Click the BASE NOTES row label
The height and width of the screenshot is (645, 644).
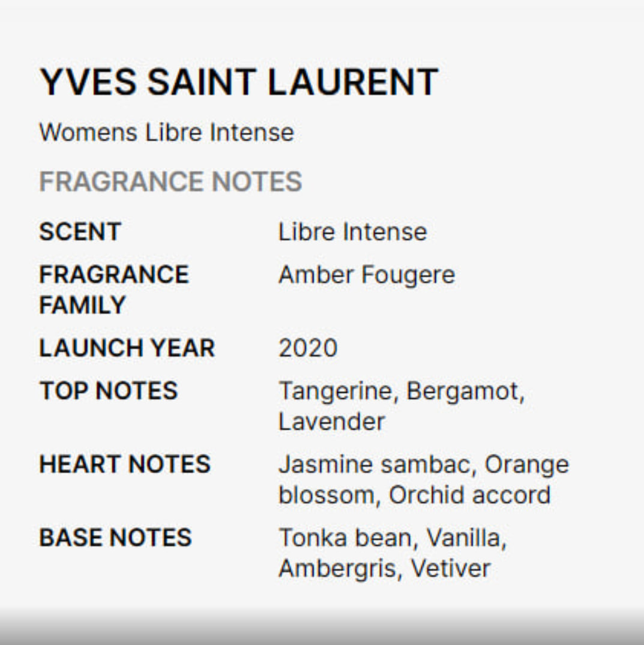pyautogui.click(x=115, y=537)
